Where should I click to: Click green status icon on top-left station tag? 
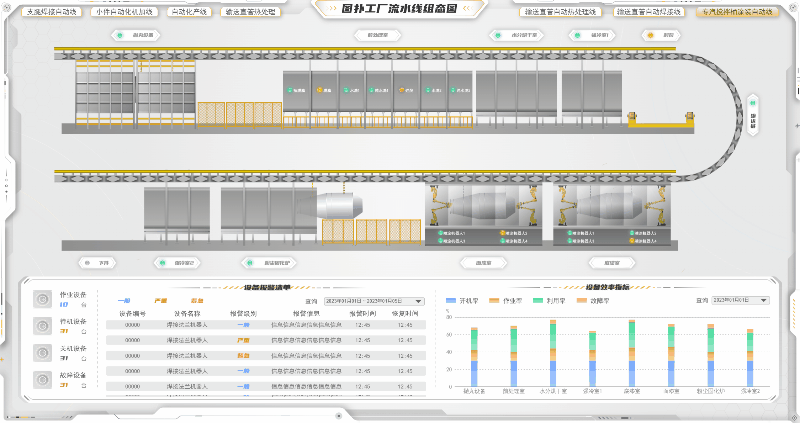[120, 35]
